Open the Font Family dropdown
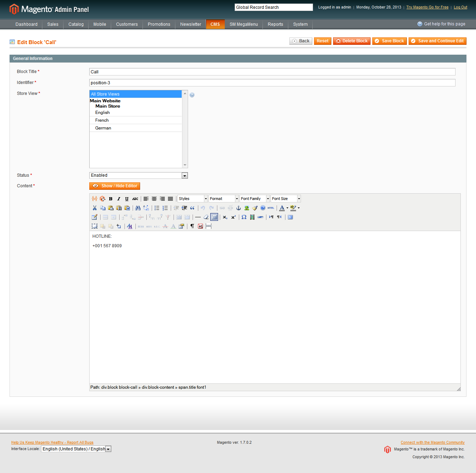Screen dimensions: 476x473 255,199
